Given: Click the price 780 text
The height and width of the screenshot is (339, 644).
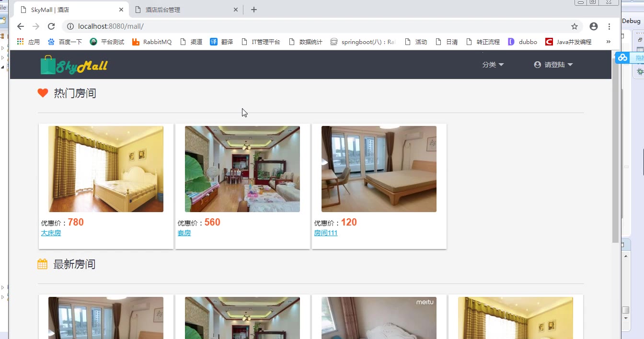Looking at the screenshot, I should pos(76,222).
